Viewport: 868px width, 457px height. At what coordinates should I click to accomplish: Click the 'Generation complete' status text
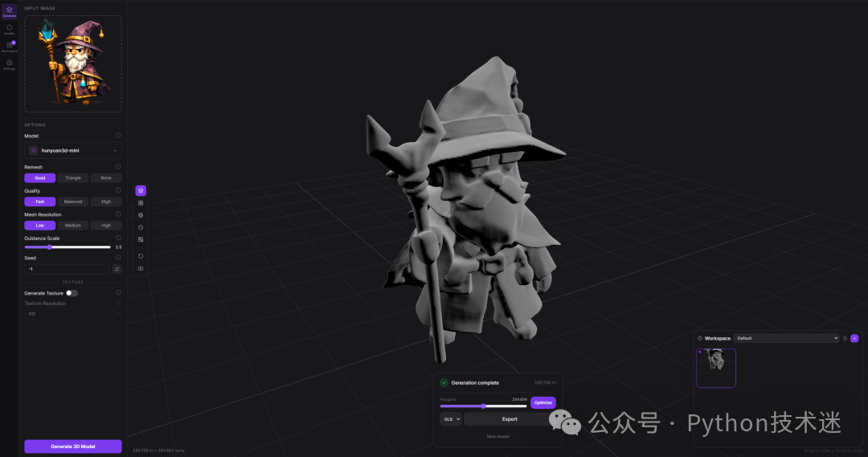tap(475, 382)
